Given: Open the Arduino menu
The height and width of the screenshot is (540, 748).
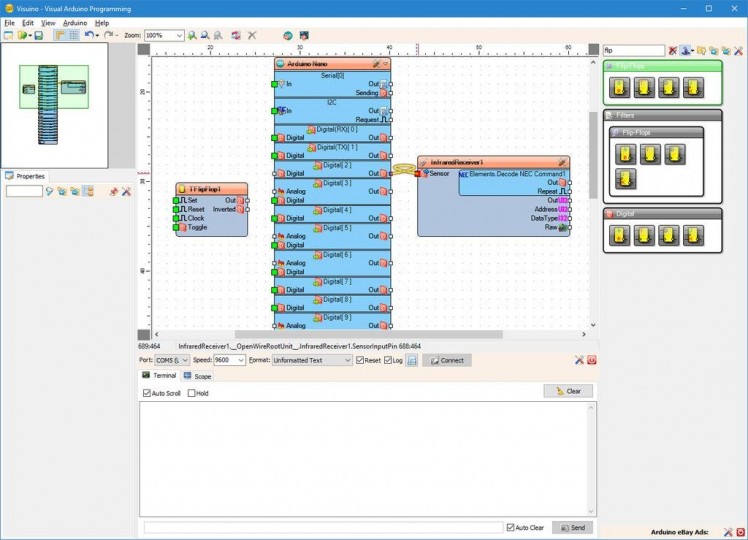Looking at the screenshot, I should pyautogui.click(x=75, y=22).
